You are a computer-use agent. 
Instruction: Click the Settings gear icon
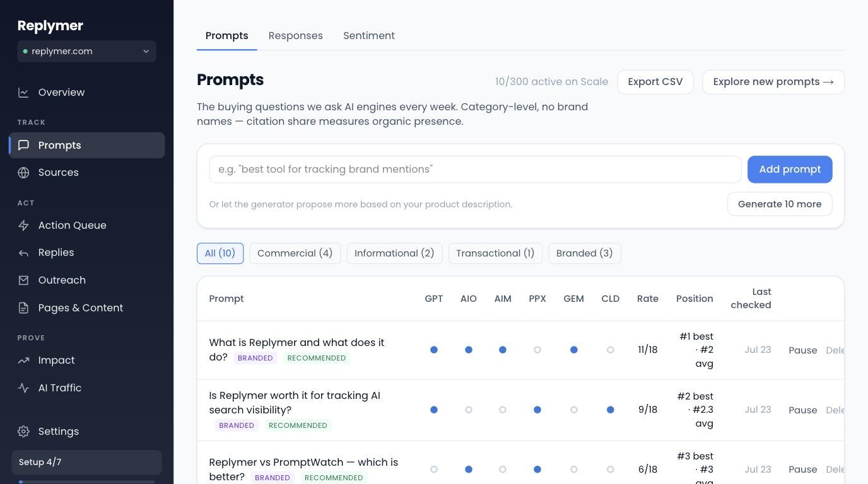click(23, 432)
